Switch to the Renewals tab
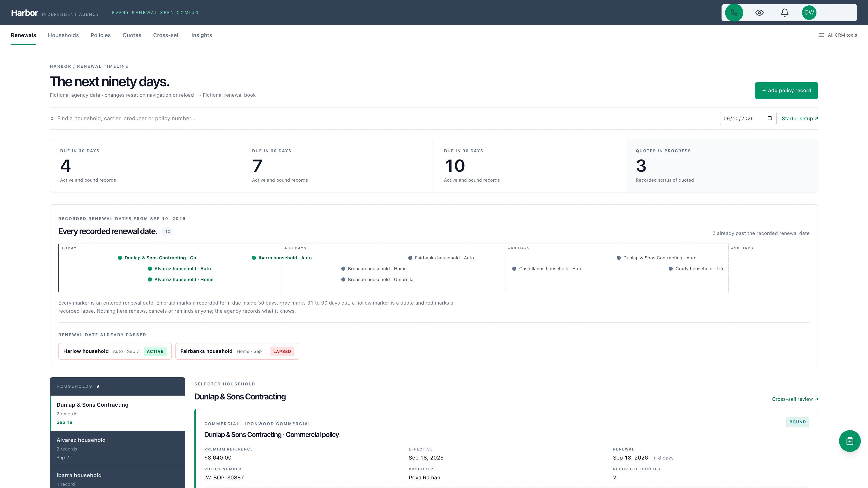 click(x=23, y=35)
